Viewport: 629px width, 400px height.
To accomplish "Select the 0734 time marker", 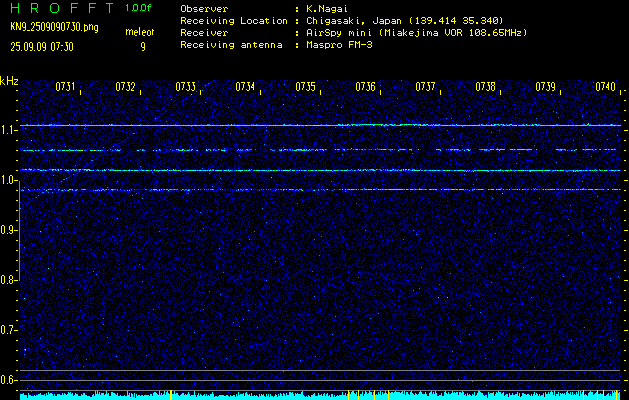I will 245,87.
